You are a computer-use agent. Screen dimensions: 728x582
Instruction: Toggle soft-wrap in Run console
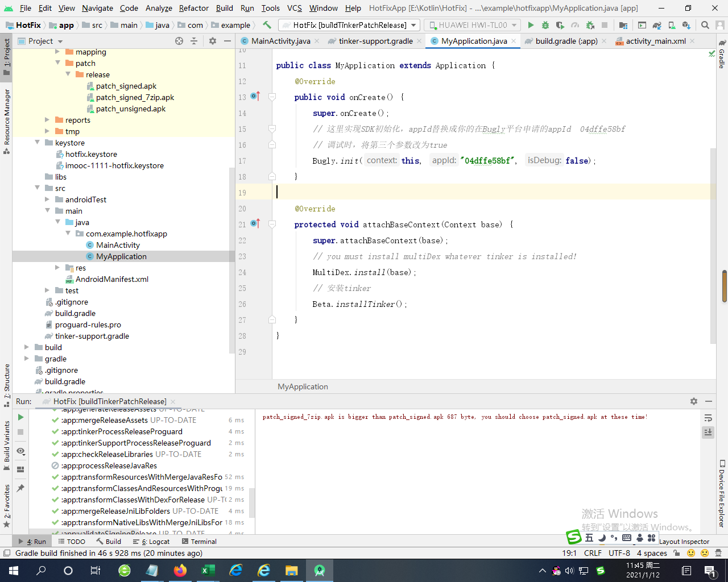click(x=708, y=418)
